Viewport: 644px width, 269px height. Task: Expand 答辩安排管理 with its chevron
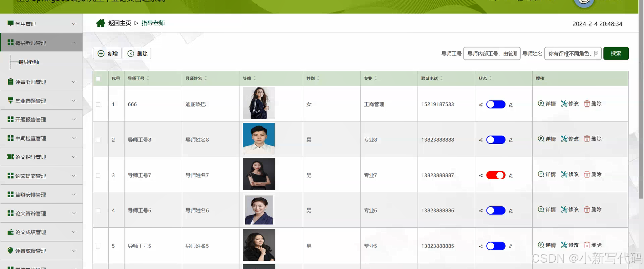(73, 194)
